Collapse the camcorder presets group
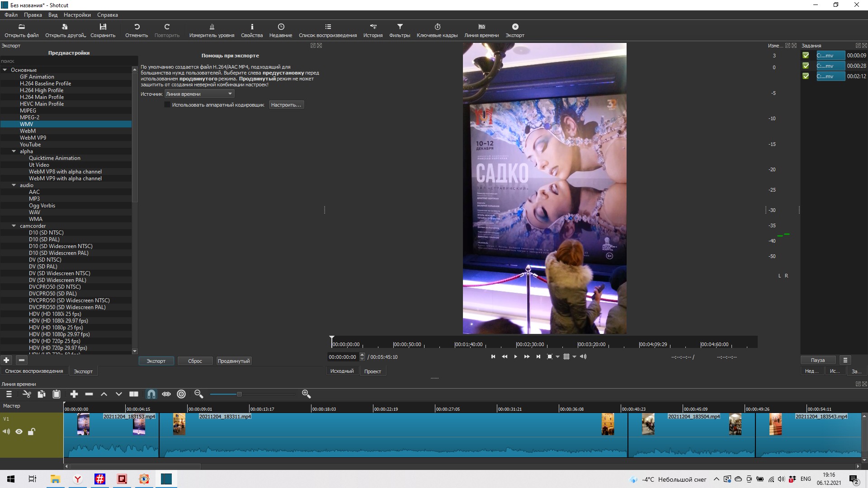 coord(14,226)
